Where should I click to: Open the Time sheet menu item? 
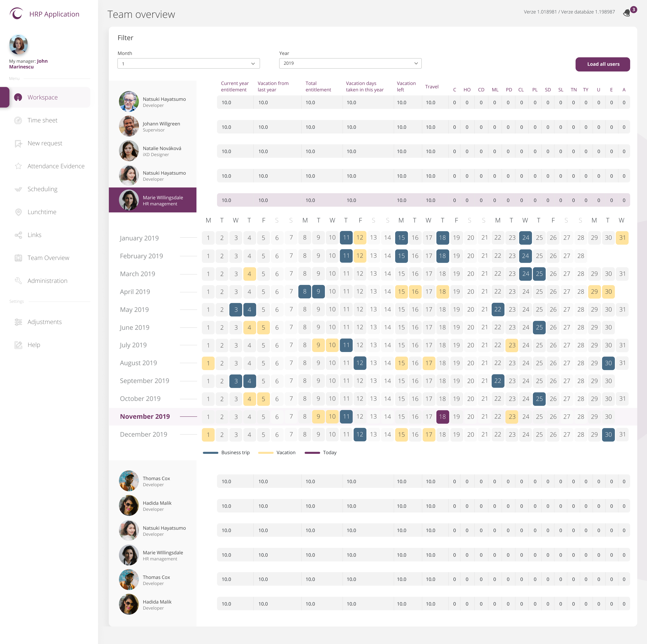(x=42, y=120)
